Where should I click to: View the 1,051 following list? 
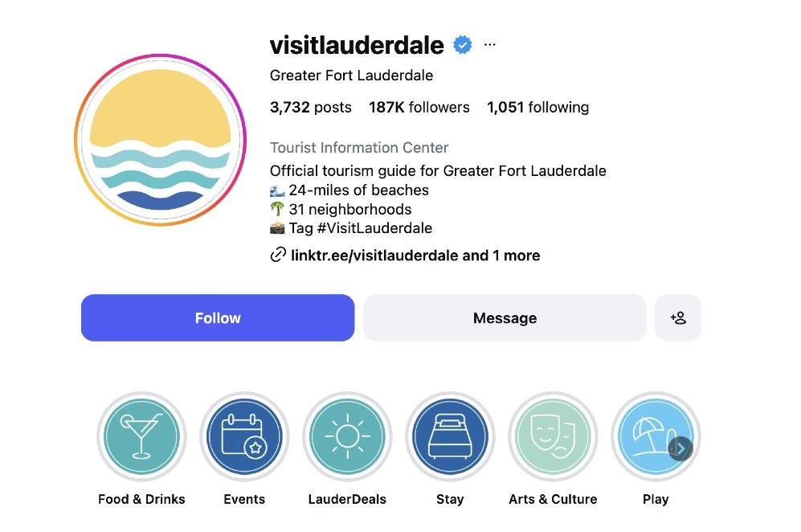pos(538,108)
